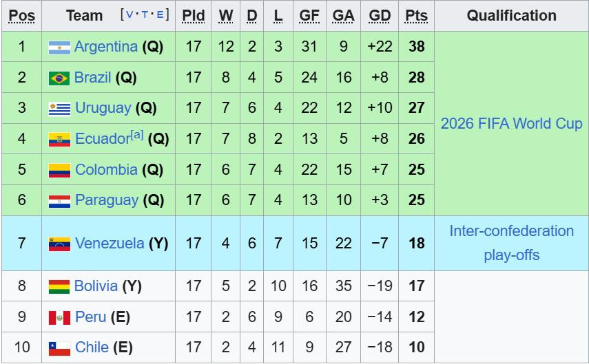The height and width of the screenshot is (364, 589).
Task: Click the Colombia flag icon
Action: [59, 171]
